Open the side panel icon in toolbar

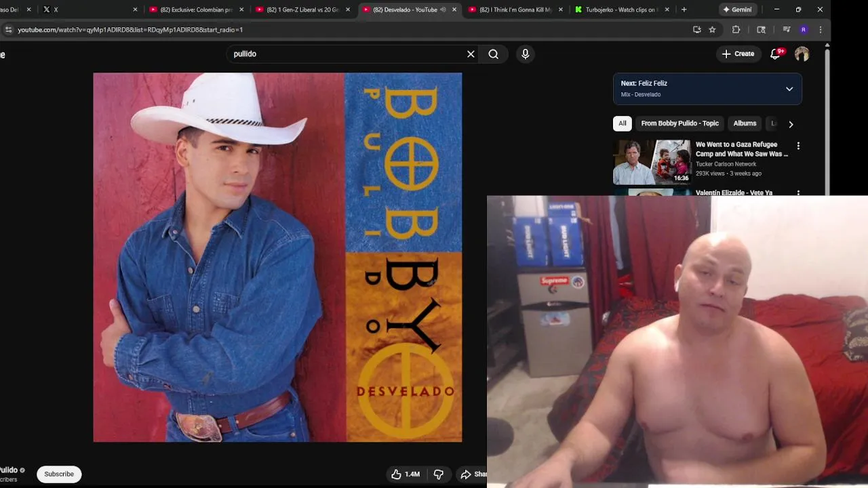[x=761, y=30]
